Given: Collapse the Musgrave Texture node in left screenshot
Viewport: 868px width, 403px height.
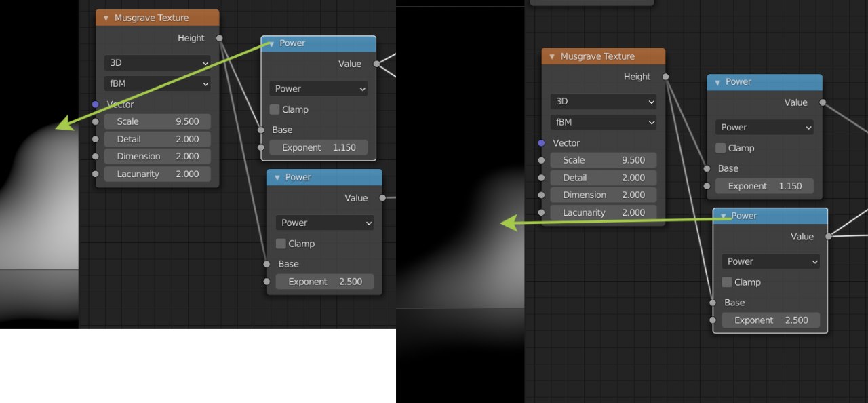Looking at the screenshot, I should pos(106,18).
